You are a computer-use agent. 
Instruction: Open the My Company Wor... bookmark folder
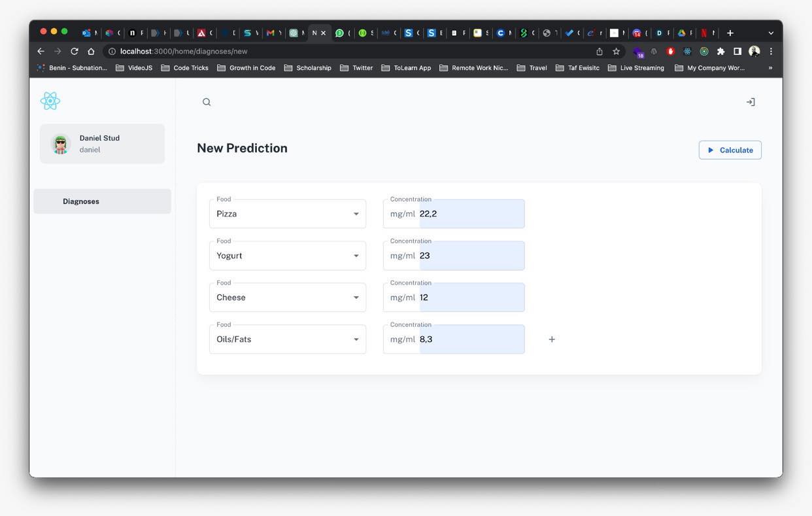click(710, 68)
